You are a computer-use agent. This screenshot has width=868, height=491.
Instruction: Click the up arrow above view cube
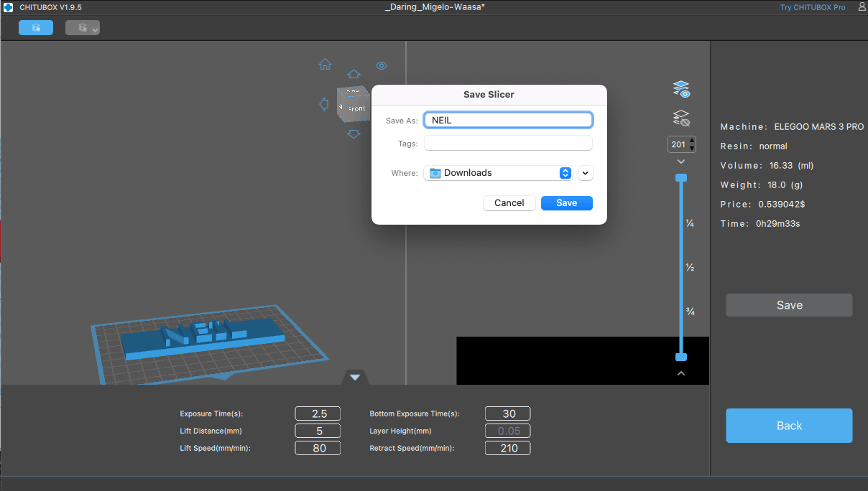tap(354, 75)
